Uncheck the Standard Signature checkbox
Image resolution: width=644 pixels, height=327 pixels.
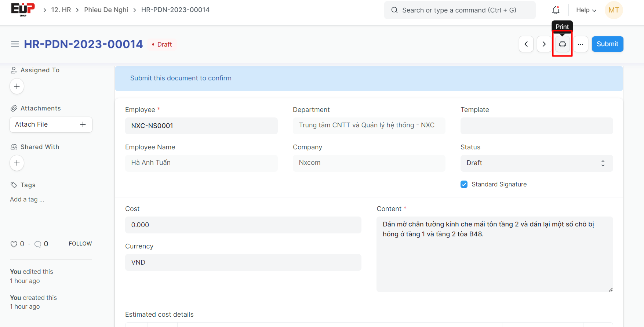pos(464,184)
